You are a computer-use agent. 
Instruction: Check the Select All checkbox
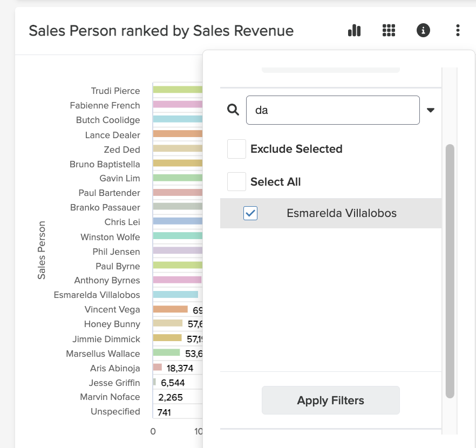click(236, 182)
